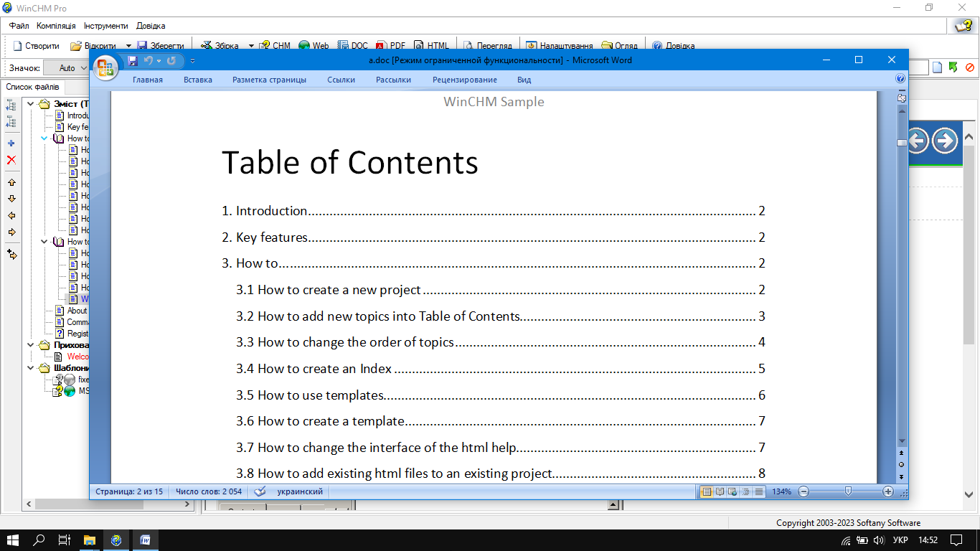Screen dimensions: 980x551
Task: Select the About tree item
Action: point(77,311)
